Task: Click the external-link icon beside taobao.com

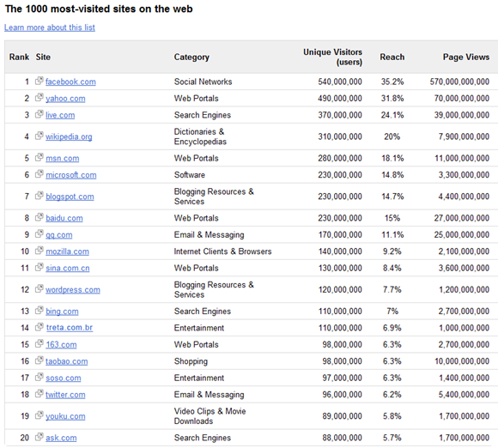Action: tap(39, 360)
